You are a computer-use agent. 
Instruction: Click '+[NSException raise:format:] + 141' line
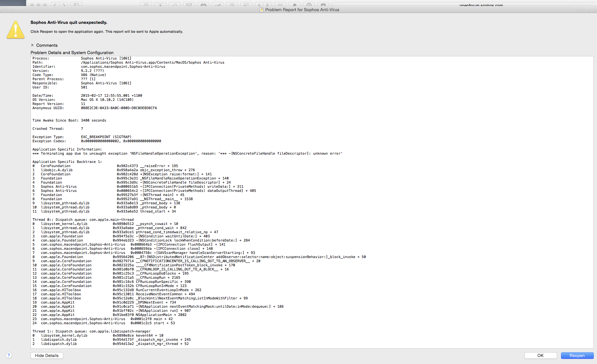122,174
